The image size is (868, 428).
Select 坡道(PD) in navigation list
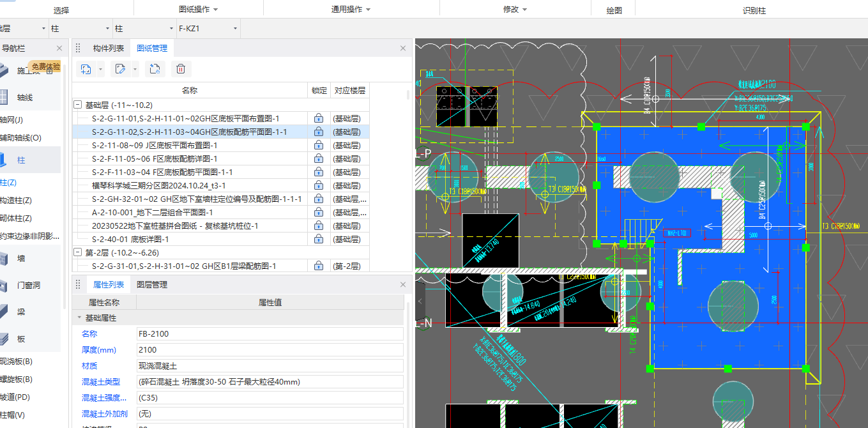tap(15, 397)
